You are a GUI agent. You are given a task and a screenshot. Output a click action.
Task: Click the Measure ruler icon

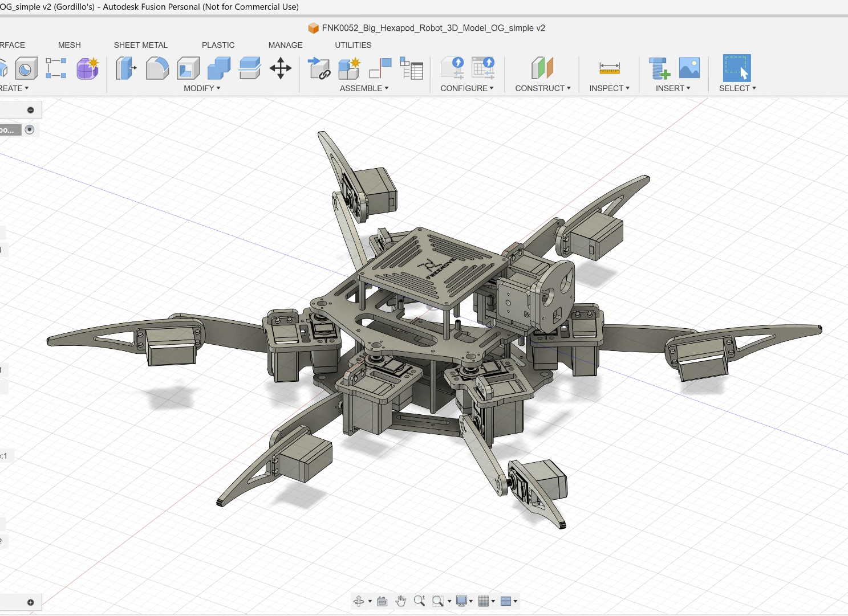pyautogui.click(x=609, y=68)
